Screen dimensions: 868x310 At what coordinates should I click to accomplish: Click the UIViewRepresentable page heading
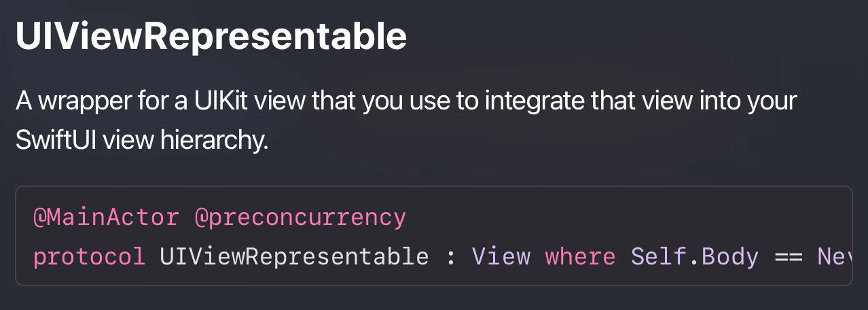click(x=211, y=37)
